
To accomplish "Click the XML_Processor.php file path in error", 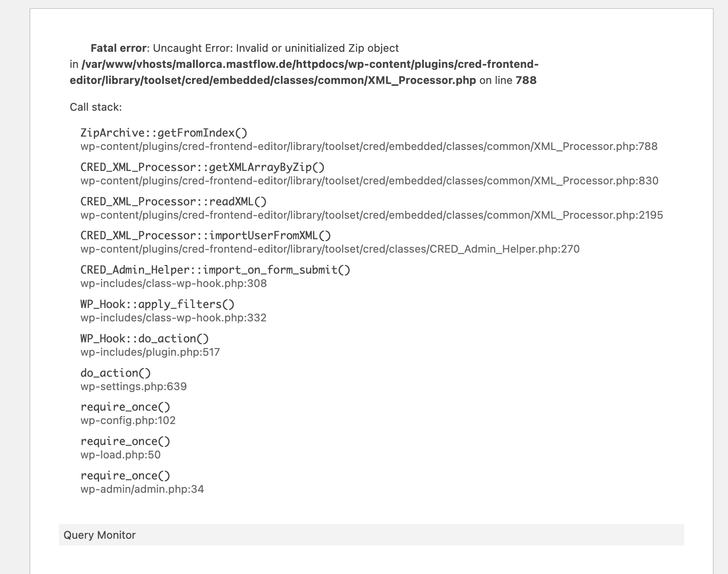I will pos(304,72).
